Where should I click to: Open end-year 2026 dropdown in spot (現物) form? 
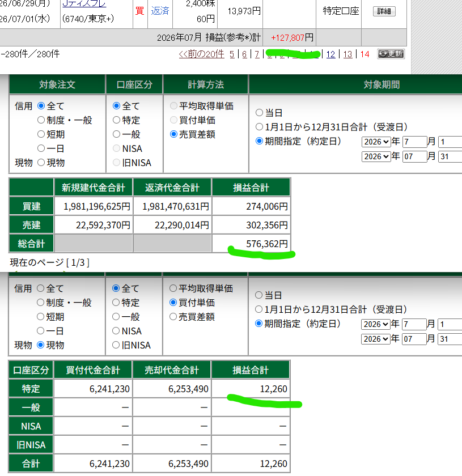(x=375, y=339)
